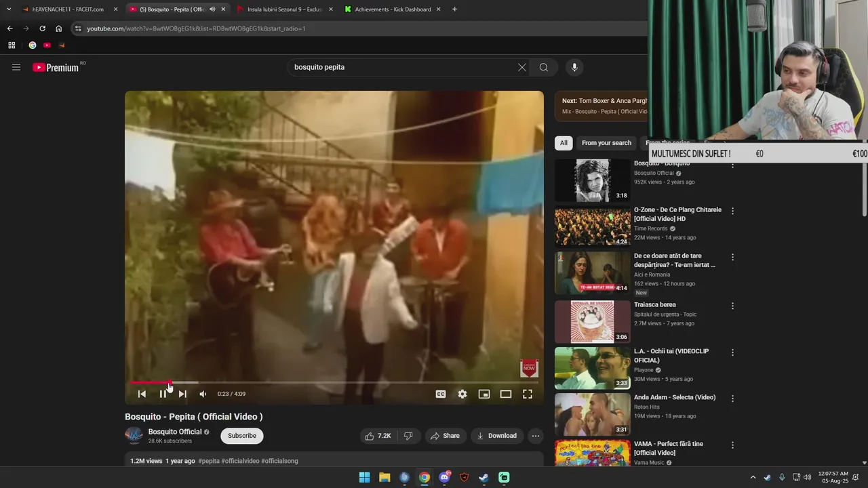Open Anda Adam - Selecta video title

point(675,397)
